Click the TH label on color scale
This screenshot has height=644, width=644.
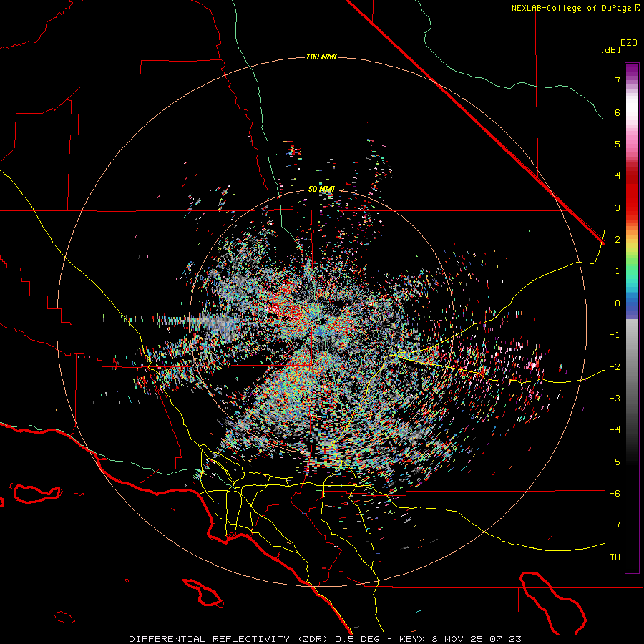(615, 557)
